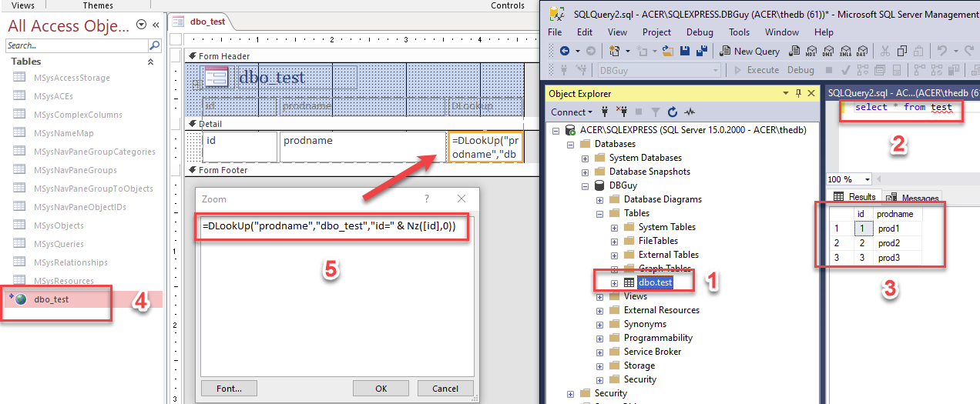980x404 pixels.
Task: Switch to the Messages tab in query results
Action: click(914, 198)
